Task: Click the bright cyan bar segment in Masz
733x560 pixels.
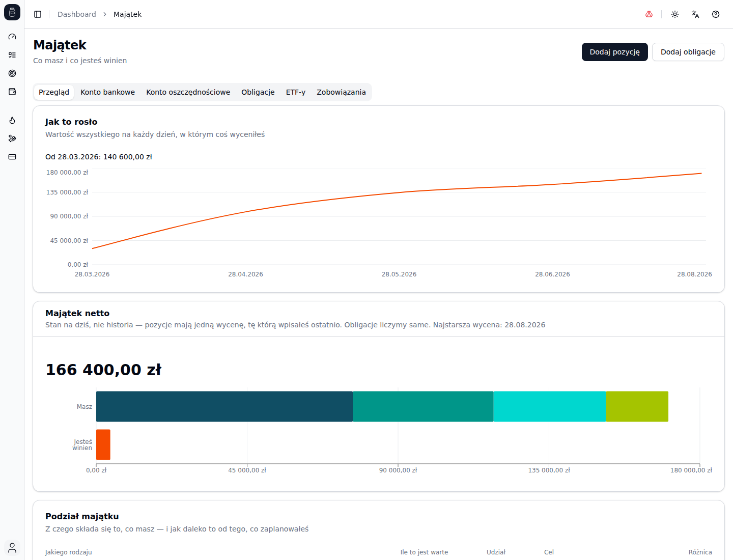Action: 550,406
